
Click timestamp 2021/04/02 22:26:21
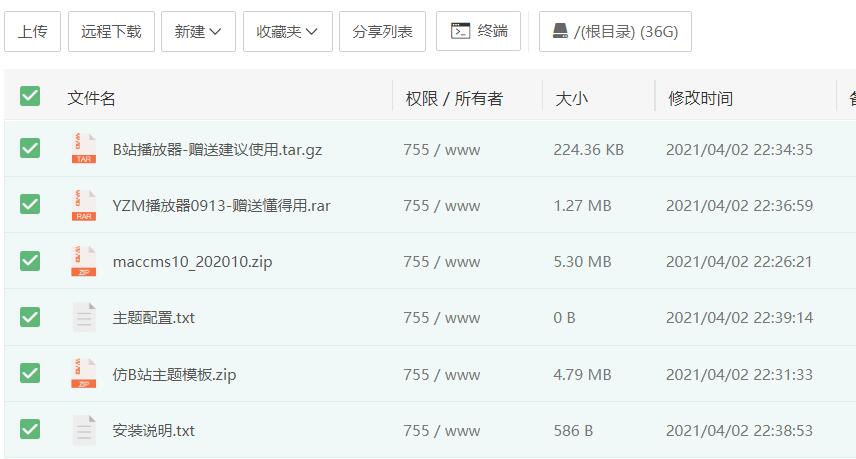(x=739, y=262)
